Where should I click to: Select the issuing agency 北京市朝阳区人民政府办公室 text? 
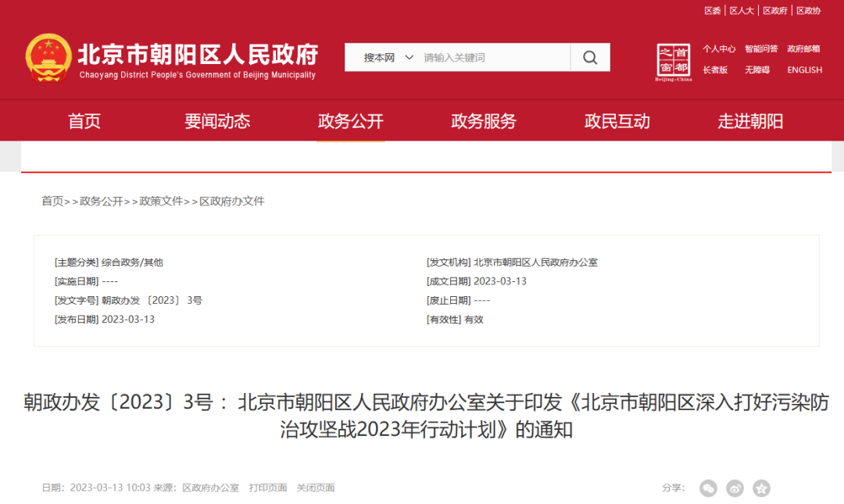point(535,263)
